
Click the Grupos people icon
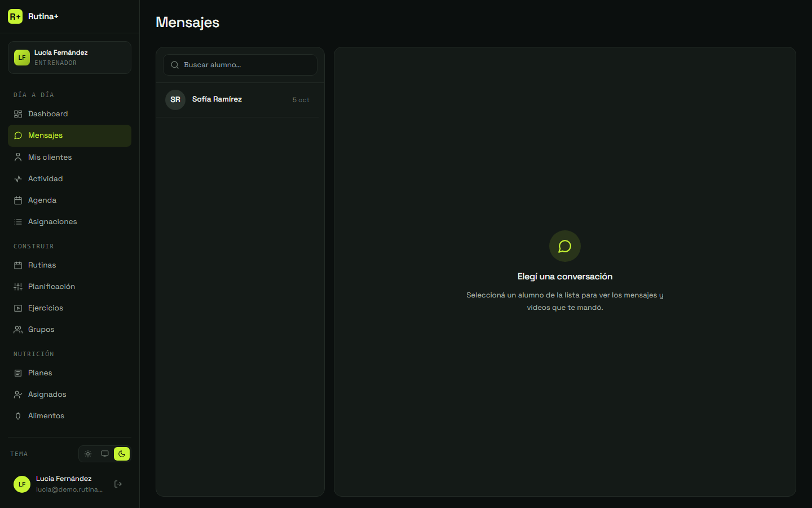point(18,330)
